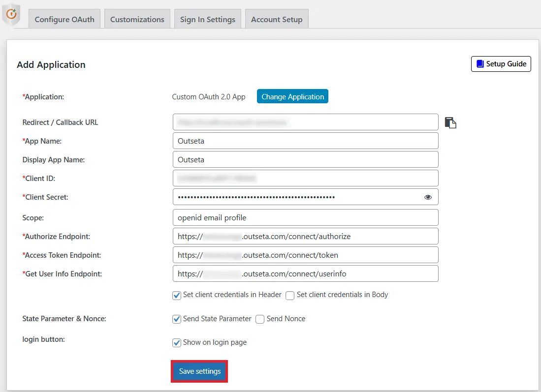Click the State Parameter & Nonce label
Viewport: 541px width, 392px height.
click(64, 319)
